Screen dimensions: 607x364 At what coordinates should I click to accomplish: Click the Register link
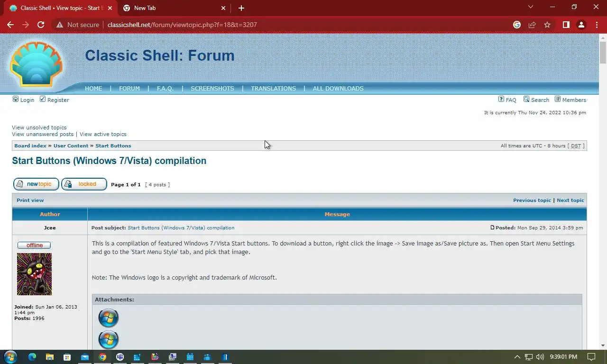pos(58,100)
